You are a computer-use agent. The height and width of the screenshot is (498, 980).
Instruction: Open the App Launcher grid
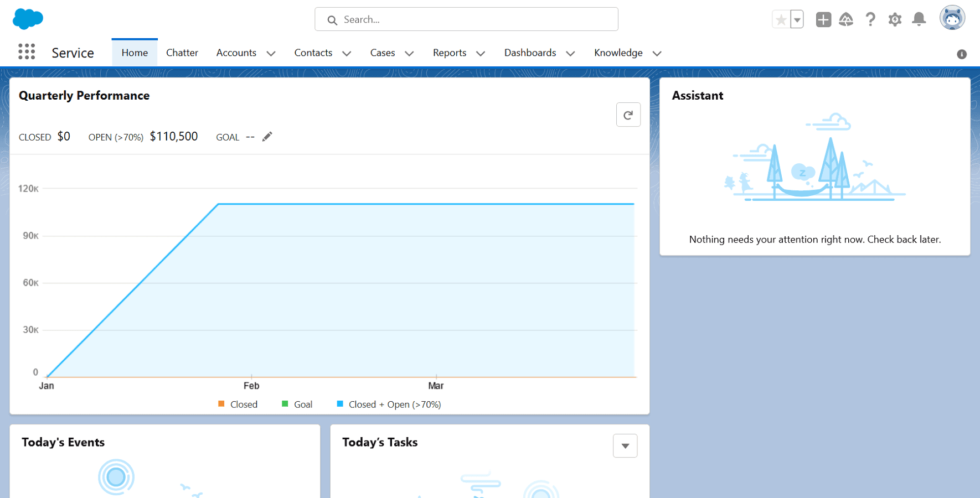27,52
